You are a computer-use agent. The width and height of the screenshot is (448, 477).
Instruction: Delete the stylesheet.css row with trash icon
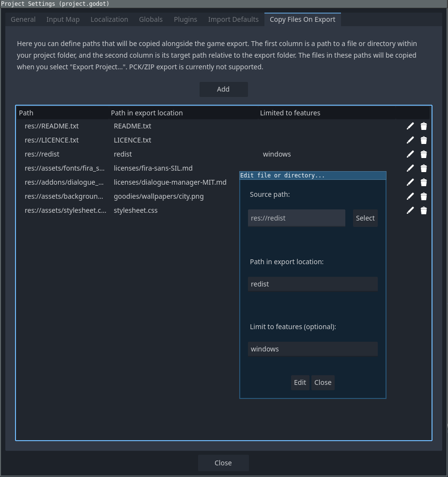[423, 210]
